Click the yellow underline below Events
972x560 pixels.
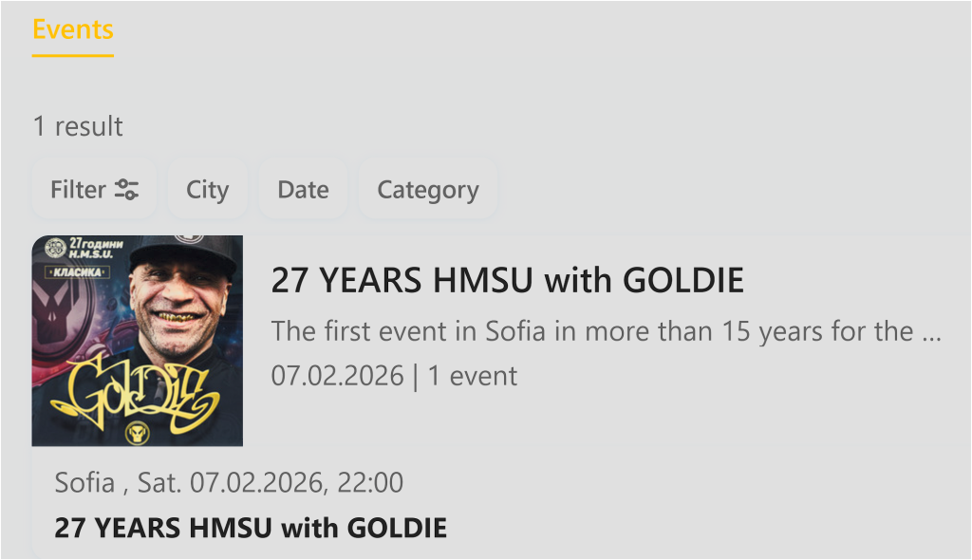pos(73,55)
